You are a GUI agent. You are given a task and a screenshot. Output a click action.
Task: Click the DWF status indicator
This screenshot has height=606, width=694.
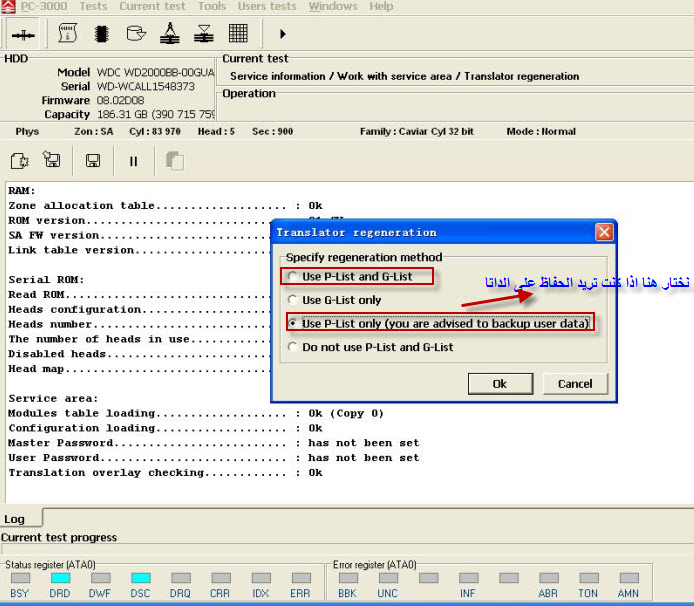coord(100,578)
